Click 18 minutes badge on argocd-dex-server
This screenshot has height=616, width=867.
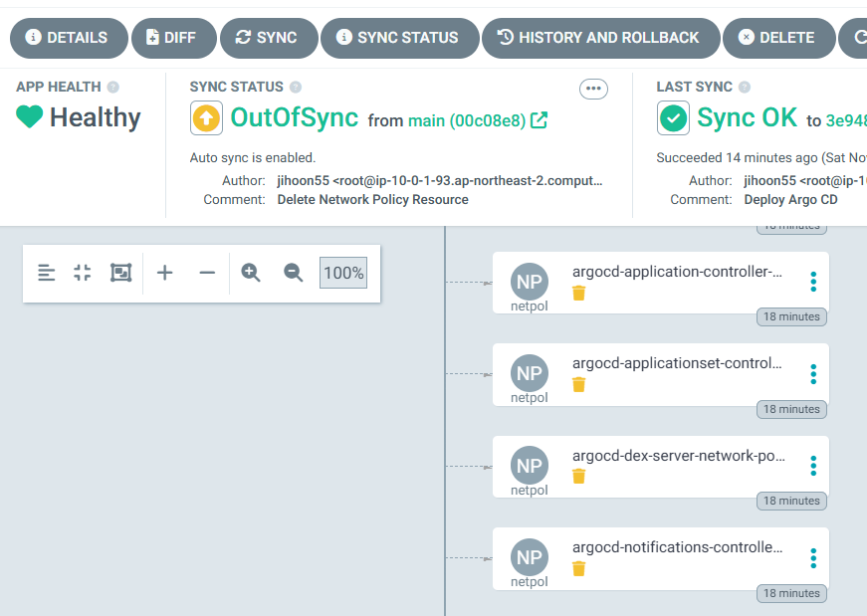pyautogui.click(x=791, y=501)
